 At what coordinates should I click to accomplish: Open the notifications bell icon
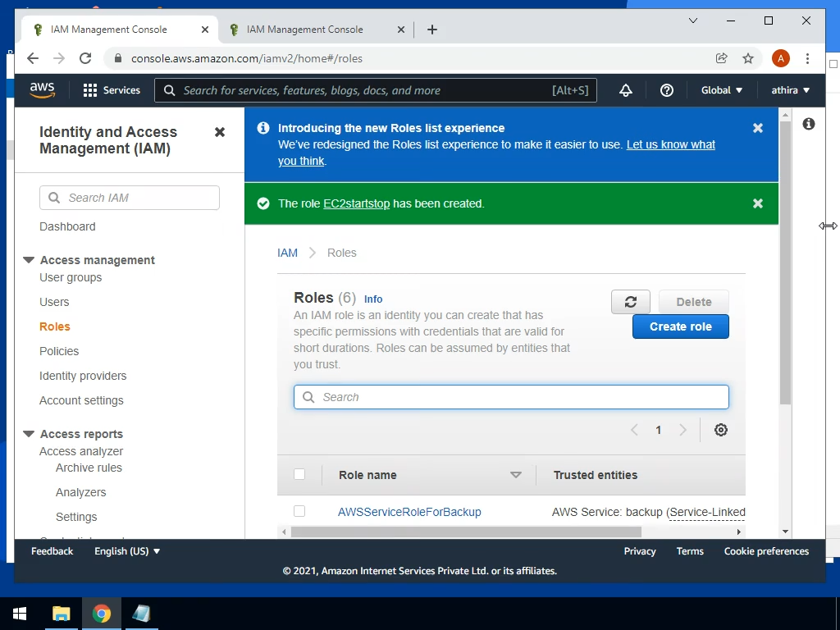coord(626,90)
